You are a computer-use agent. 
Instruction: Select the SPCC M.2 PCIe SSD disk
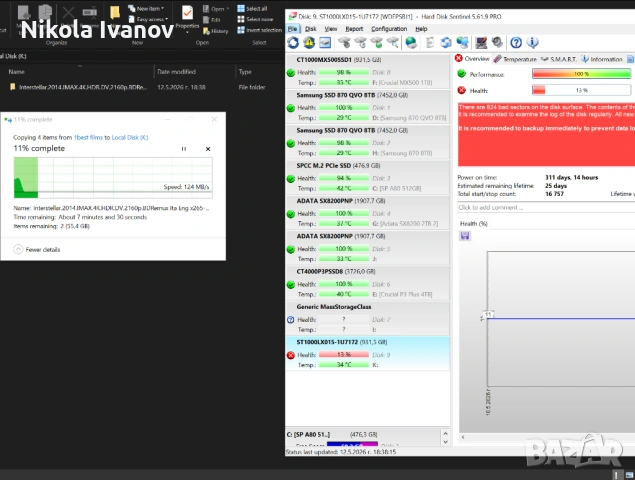(x=368, y=177)
